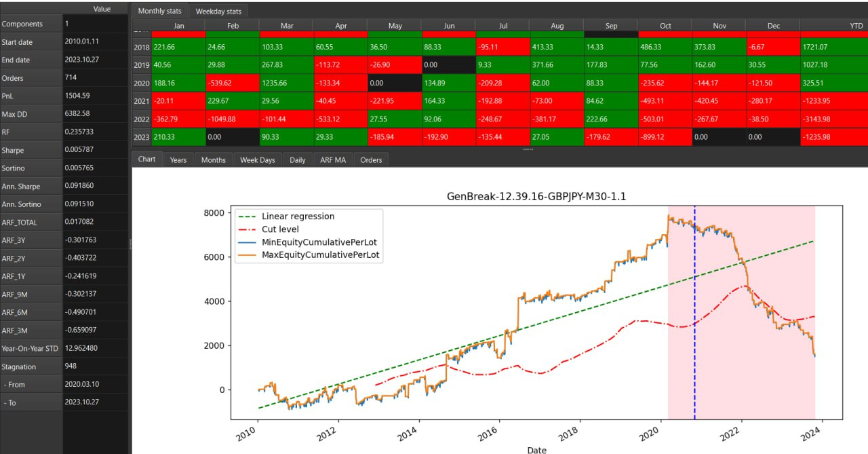Click the MaxEquityCumulativePerLot legend entry
This screenshot has height=454, width=868.
[309, 255]
